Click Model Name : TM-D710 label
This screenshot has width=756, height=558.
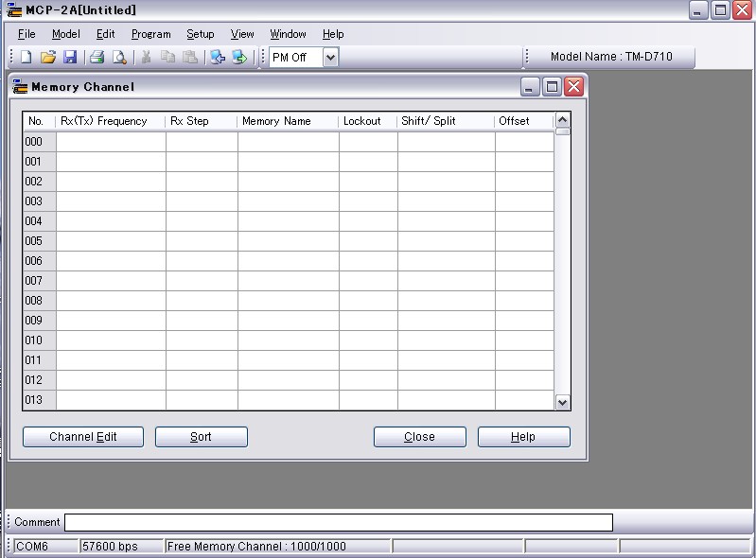click(611, 57)
